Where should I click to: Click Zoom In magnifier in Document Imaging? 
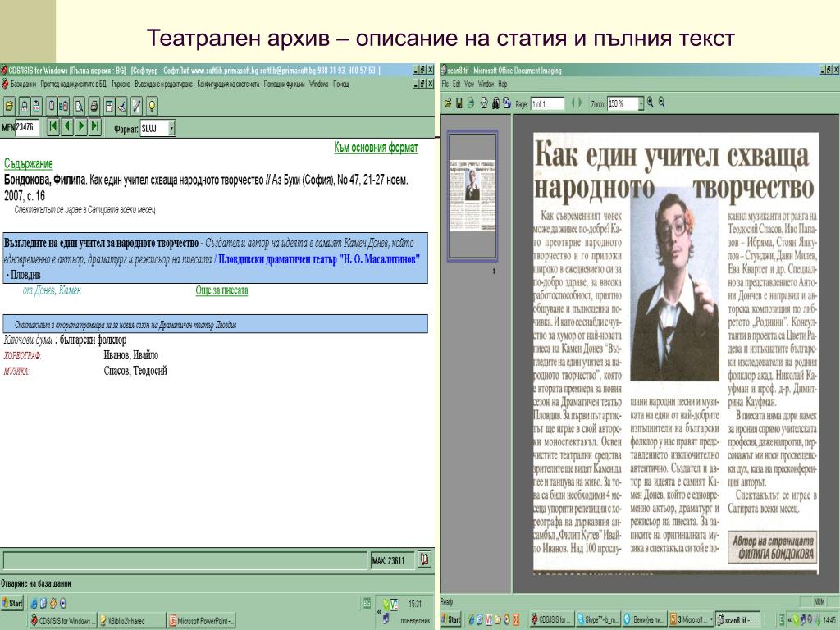pos(651,103)
